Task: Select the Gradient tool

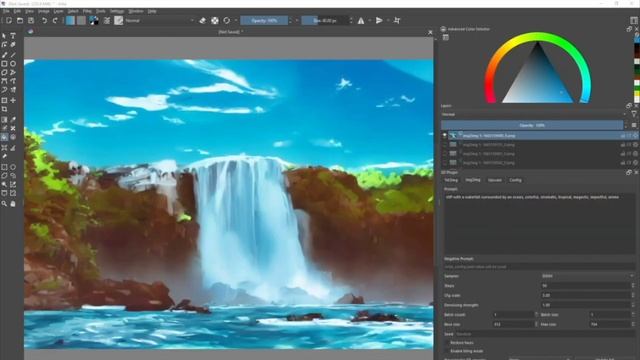Action: [x=4, y=120]
